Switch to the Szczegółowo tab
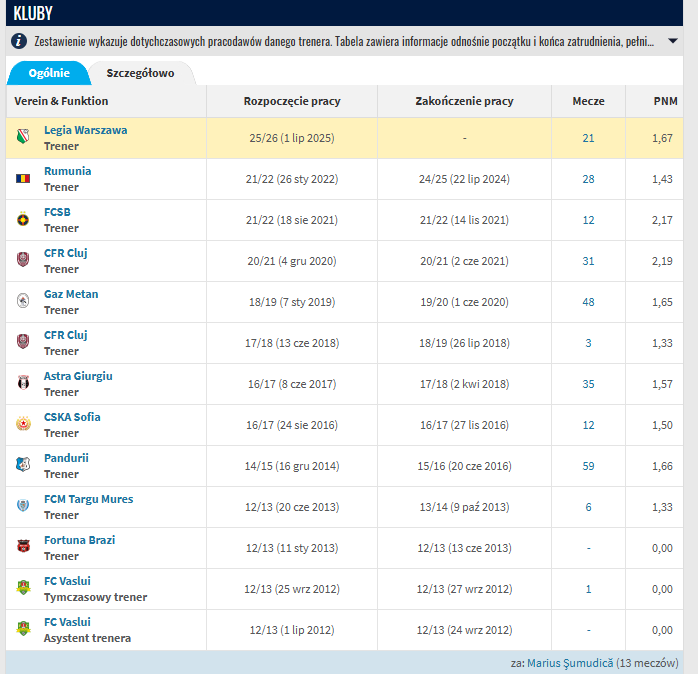 coord(140,73)
